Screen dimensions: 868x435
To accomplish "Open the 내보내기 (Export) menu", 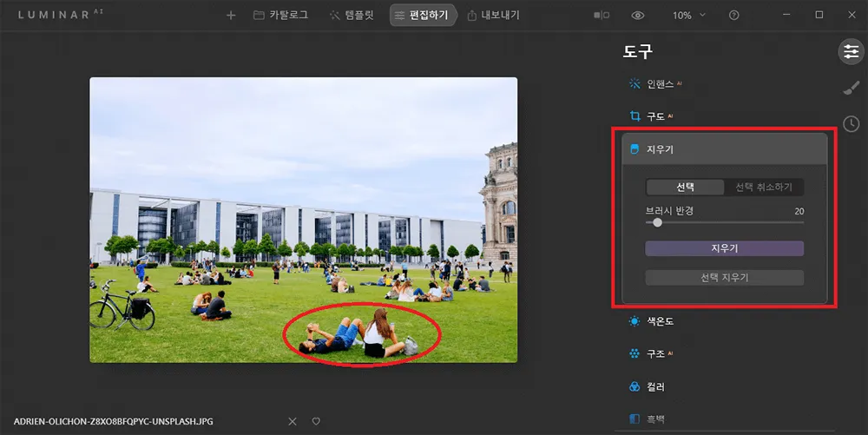I will (x=493, y=16).
